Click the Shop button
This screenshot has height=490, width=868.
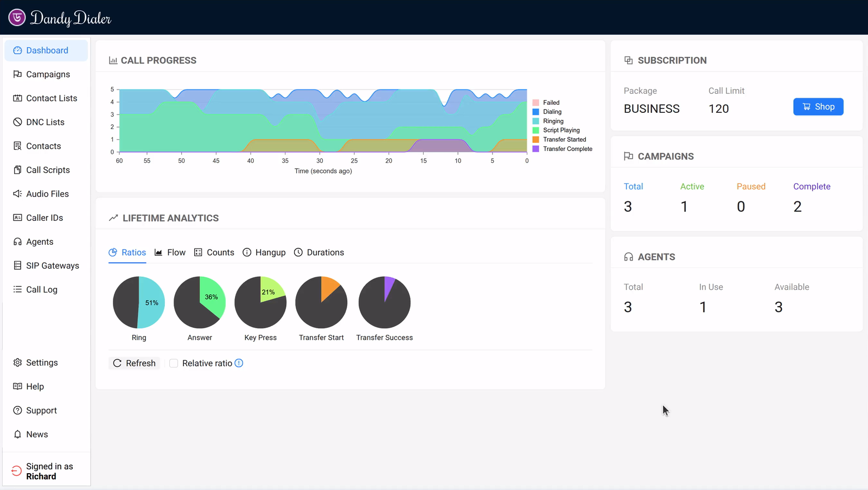coord(818,107)
